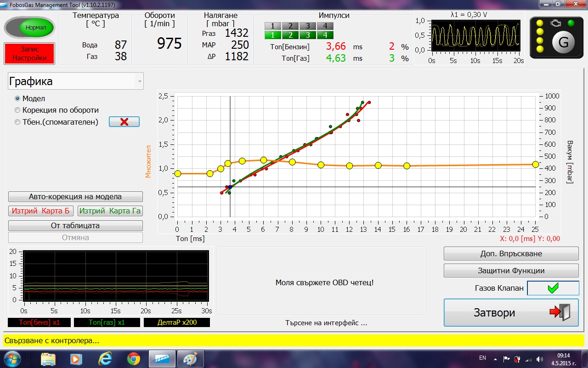The width and height of the screenshot is (588, 368).
Task: Select Тбен.(спомагателен) radio option
Action: coord(18,122)
